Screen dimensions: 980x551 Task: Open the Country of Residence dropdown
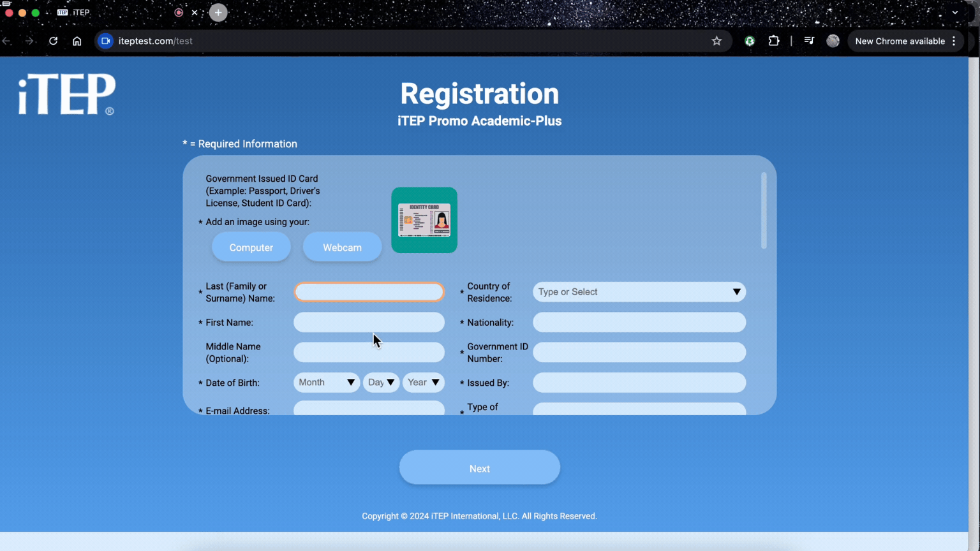click(x=639, y=292)
